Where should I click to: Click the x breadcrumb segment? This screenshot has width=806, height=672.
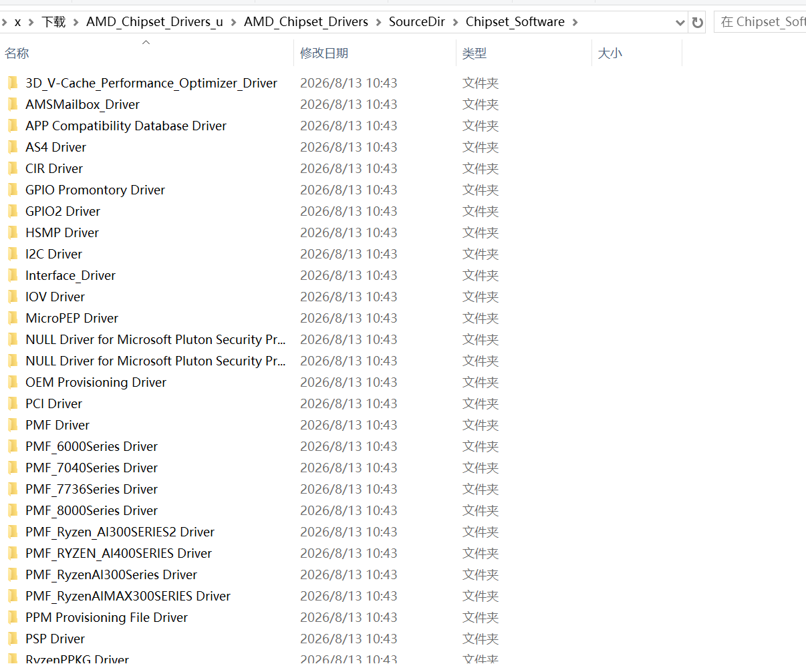pos(17,22)
